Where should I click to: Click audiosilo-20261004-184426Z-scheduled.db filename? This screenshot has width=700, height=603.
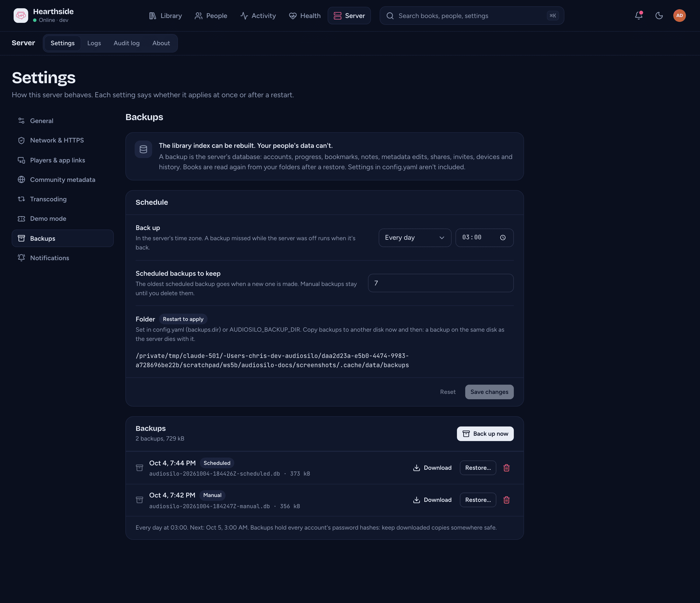click(x=215, y=474)
